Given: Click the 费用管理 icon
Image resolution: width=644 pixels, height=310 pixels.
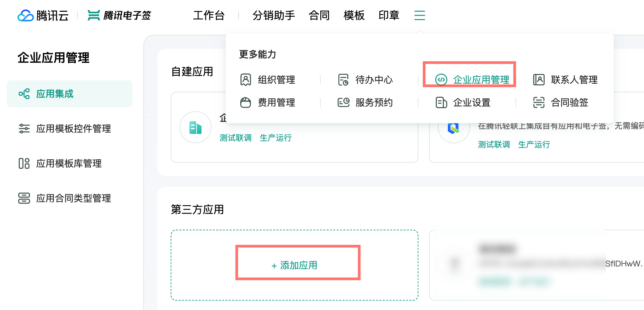Looking at the screenshot, I should (x=246, y=102).
